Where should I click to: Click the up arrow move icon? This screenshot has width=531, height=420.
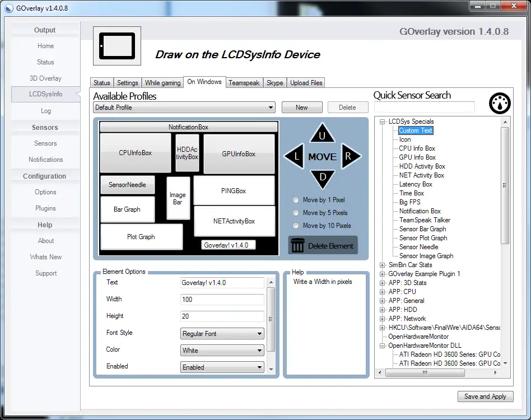[322, 134]
